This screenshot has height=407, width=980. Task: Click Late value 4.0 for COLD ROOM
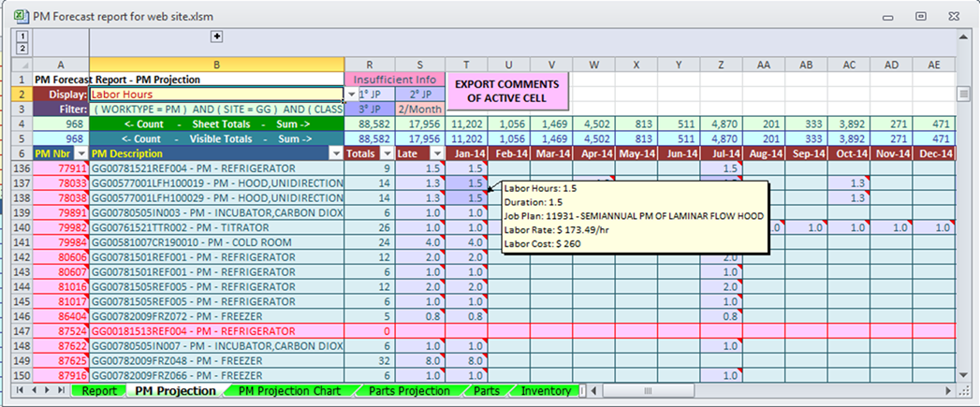coord(420,242)
